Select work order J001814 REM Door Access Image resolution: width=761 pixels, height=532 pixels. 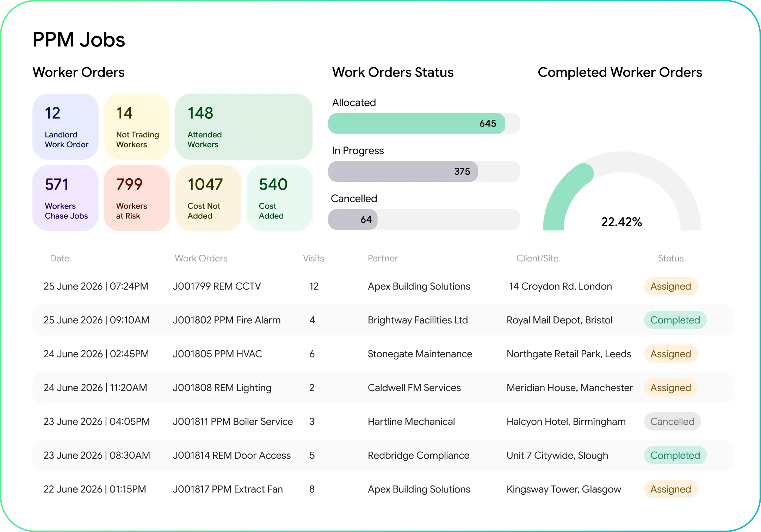click(x=231, y=455)
